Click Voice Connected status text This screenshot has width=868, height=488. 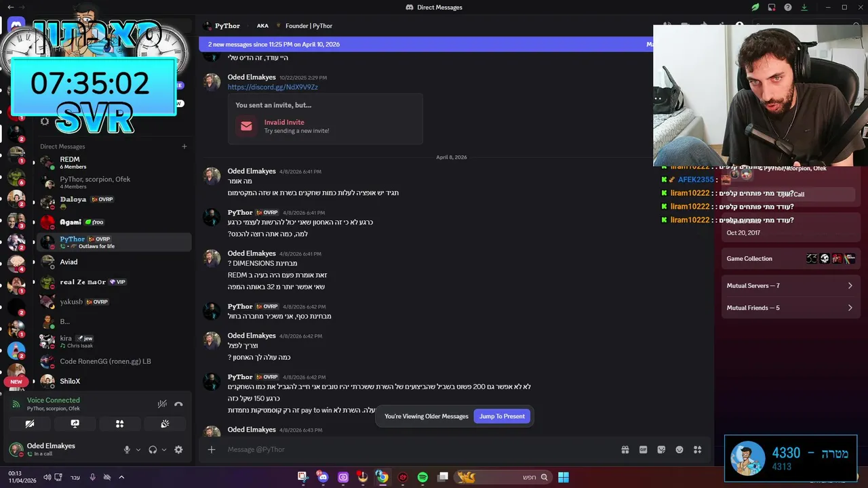pyautogui.click(x=53, y=400)
